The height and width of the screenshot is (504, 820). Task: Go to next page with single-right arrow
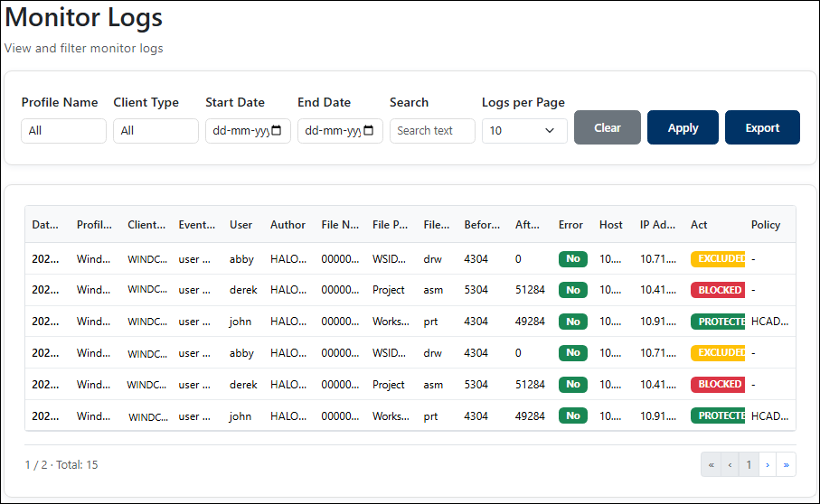[768, 464]
